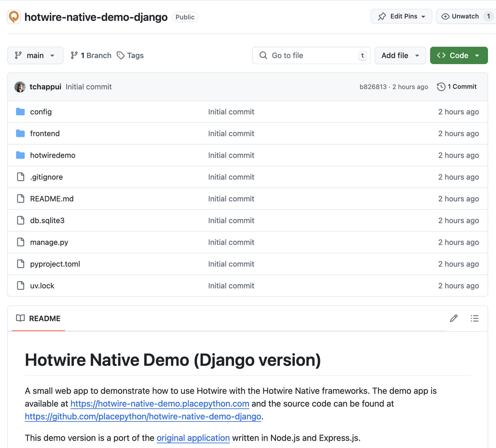Click the README.md file icon
The height and width of the screenshot is (448, 496).
pos(21,199)
